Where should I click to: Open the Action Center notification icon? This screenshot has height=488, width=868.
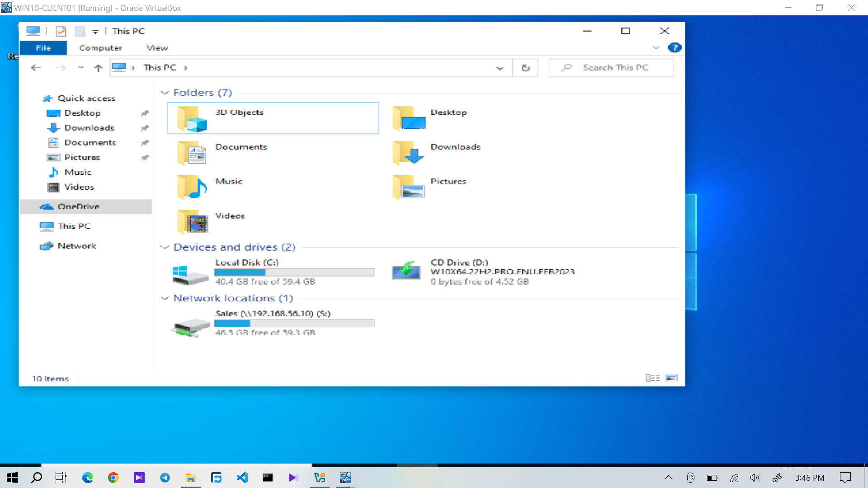coord(845,478)
